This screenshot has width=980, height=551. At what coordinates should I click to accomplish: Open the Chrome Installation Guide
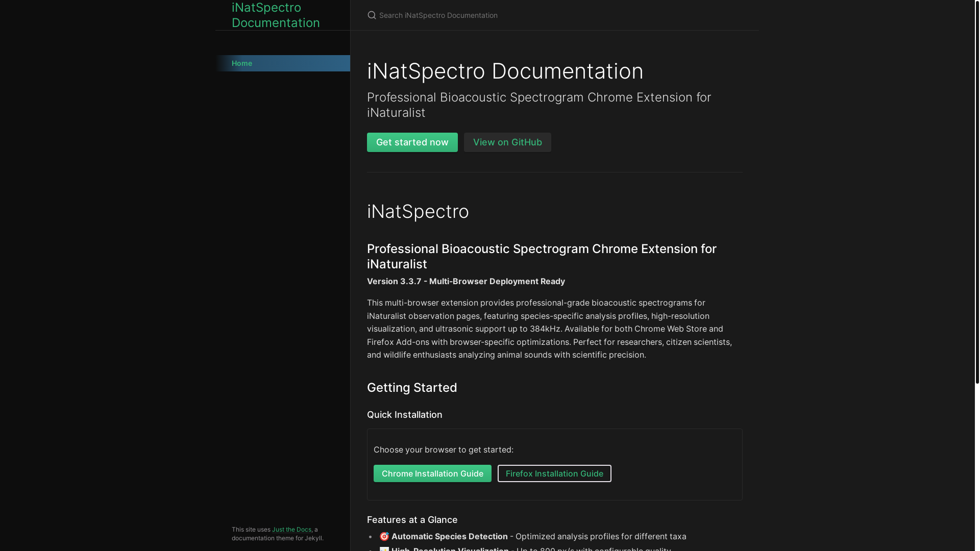click(x=432, y=473)
